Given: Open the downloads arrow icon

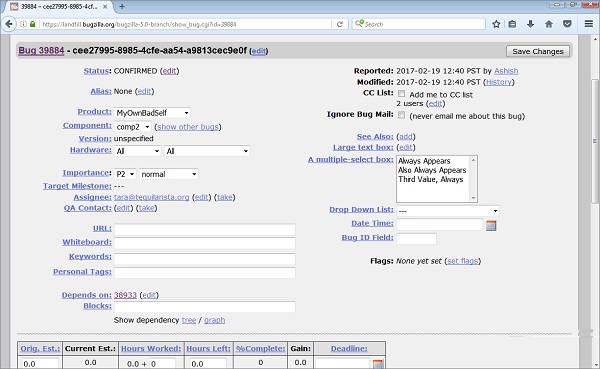Looking at the screenshot, I should [x=530, y=24].
